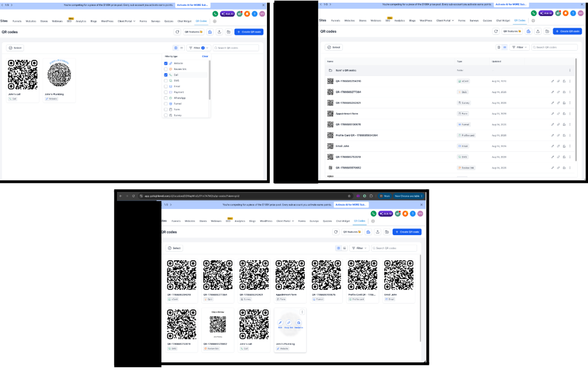Click Activate AI for MORE Sub banner link, list-view
The width and height of the screenshot is (588, 372).
[512, 4]
